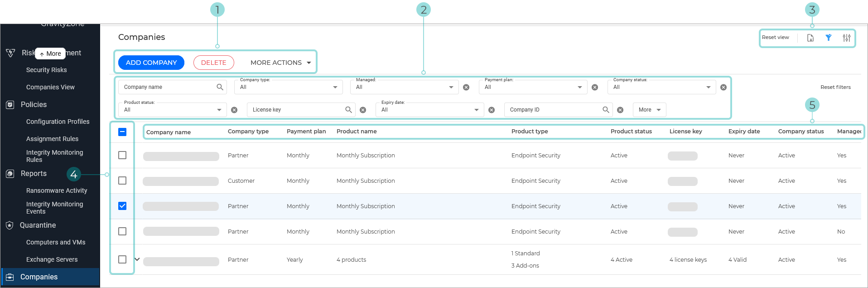This screenshot has height=288, width=868.
Task: Clear the Expiry date filter X icon
Action: (x=492, y=110)
